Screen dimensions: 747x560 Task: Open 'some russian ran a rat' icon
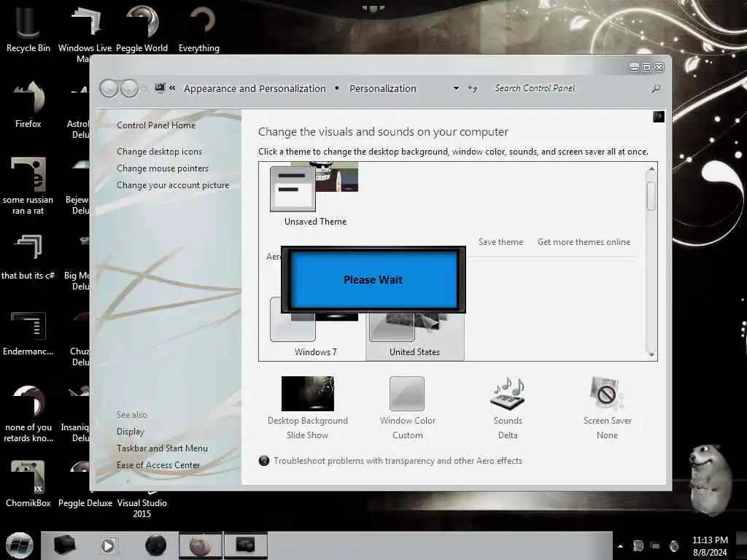pyautogui.click(x=28, y=186)
